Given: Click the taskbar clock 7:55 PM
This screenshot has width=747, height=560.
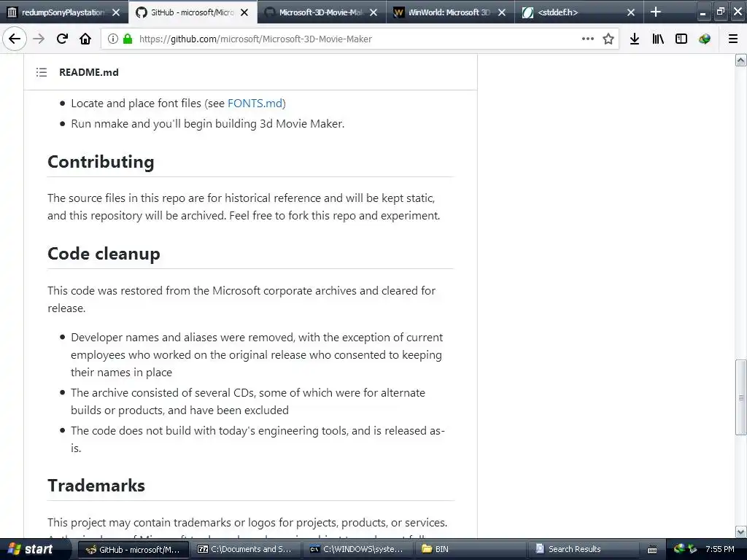Looking at the screenshot, I should (x=720, y=549).
